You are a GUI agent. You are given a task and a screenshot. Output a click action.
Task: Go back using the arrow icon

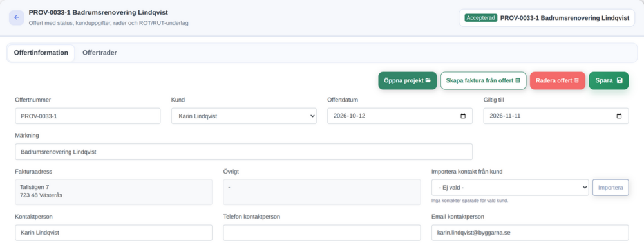click(17, 17)
